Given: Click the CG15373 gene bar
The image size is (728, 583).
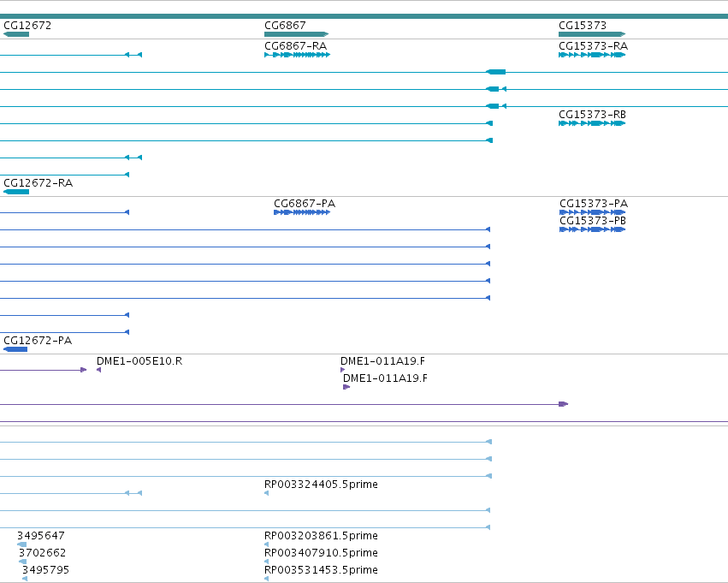Looking at the screenshot, I should pos(592,34).
